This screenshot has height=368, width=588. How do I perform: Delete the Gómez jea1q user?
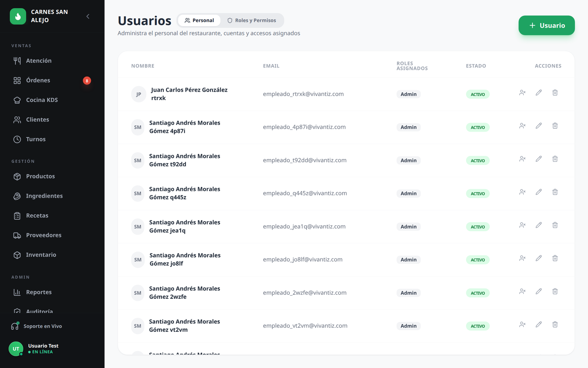pyautogui.click(x=555, y=225)
